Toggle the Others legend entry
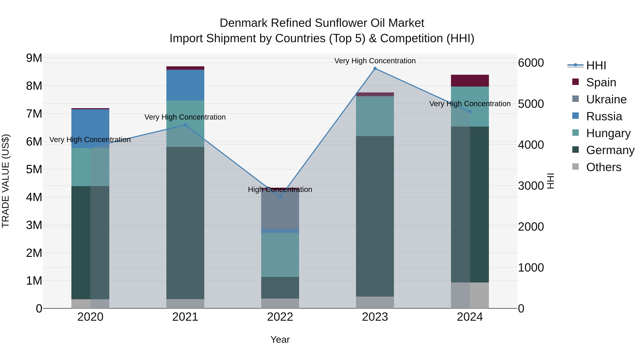The height and width of the screenshot is (362, 644). [x=596, y=167]
